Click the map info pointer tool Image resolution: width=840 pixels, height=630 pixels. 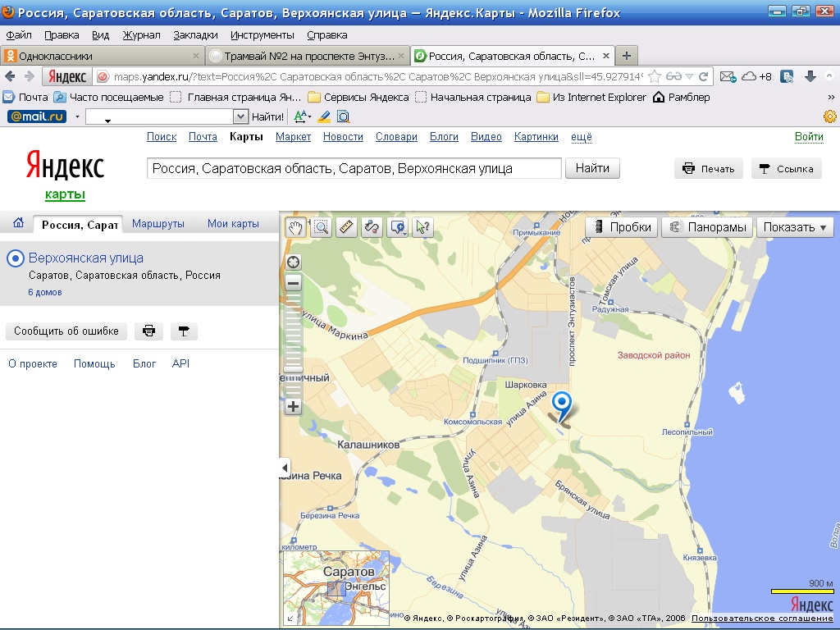(x=422, y=227)
